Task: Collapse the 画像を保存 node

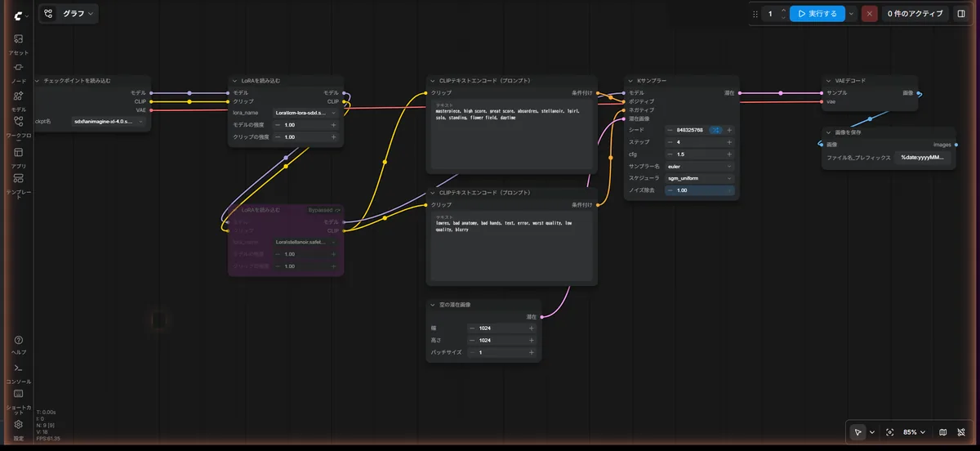Action: coord(828,132)
